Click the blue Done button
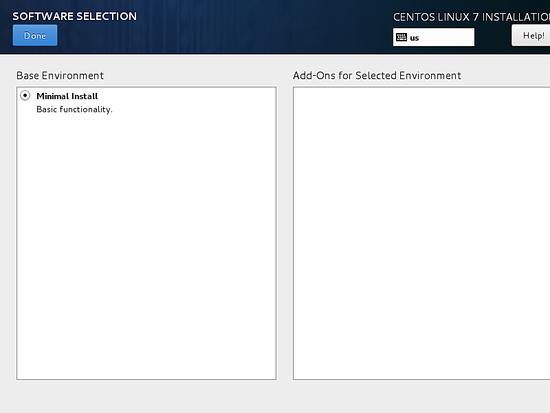This screenshot has height=413, width=550. tap(35, 35)
